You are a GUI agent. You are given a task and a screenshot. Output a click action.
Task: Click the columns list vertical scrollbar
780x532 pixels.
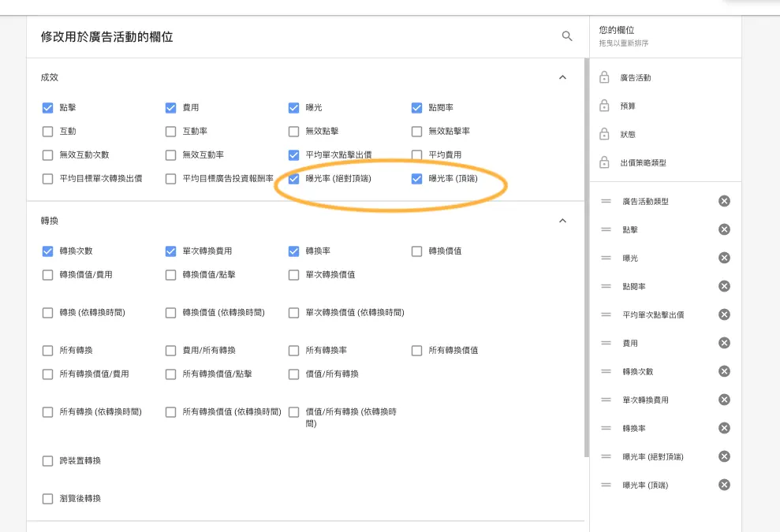click(x=587, y=258)
